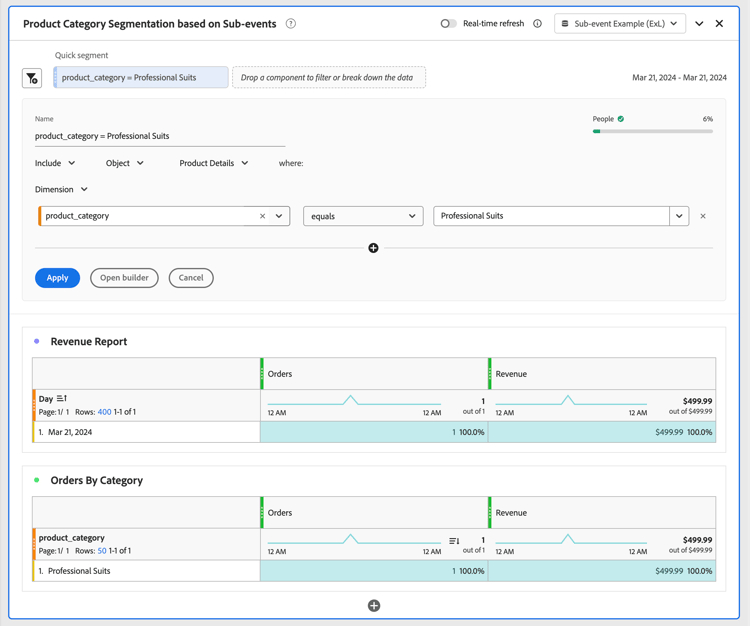This screenshot has height=626, width=750.
Task: Click the Revenue Report purple dot
Action: (x=37, y=341)
